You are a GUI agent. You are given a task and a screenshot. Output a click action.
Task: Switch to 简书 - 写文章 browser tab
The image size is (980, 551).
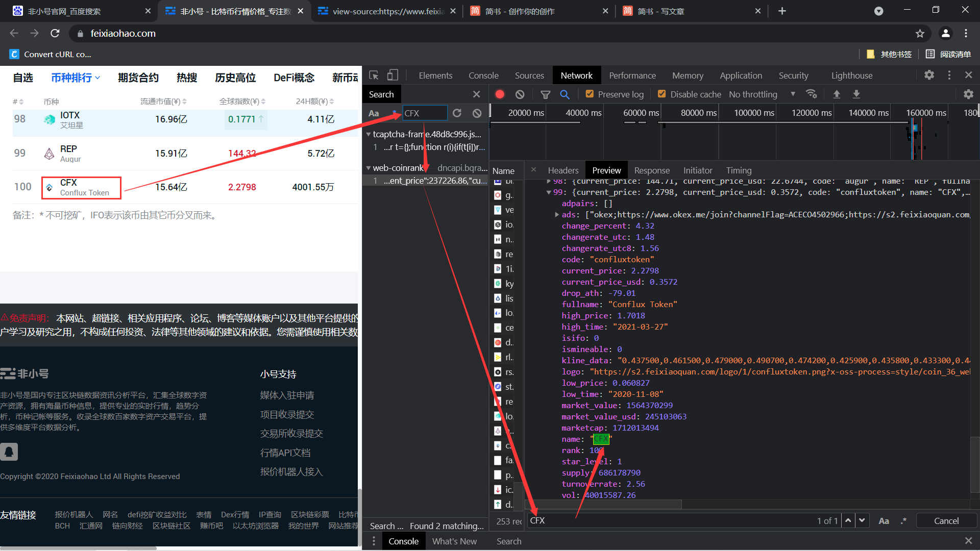[x=692, y=11]
